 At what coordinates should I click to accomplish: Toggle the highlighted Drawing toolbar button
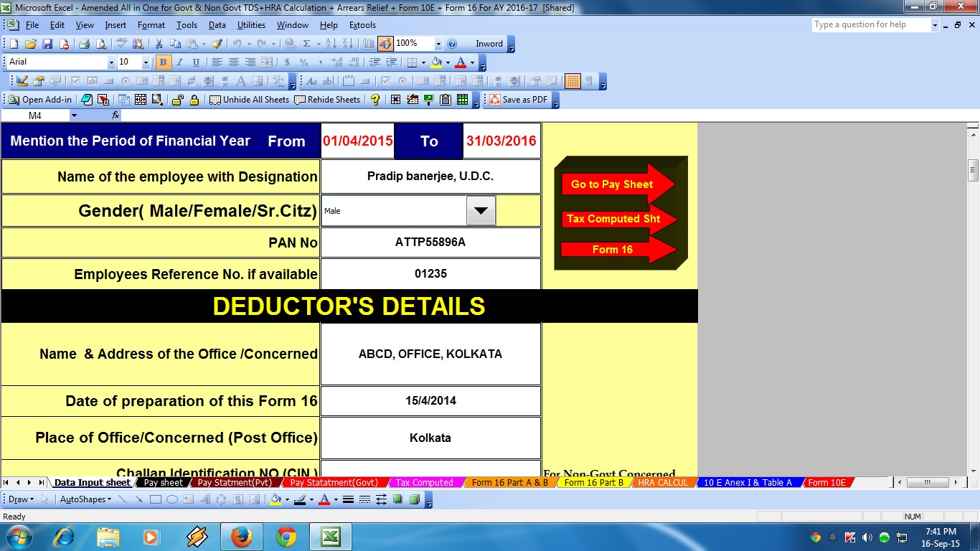385,44
